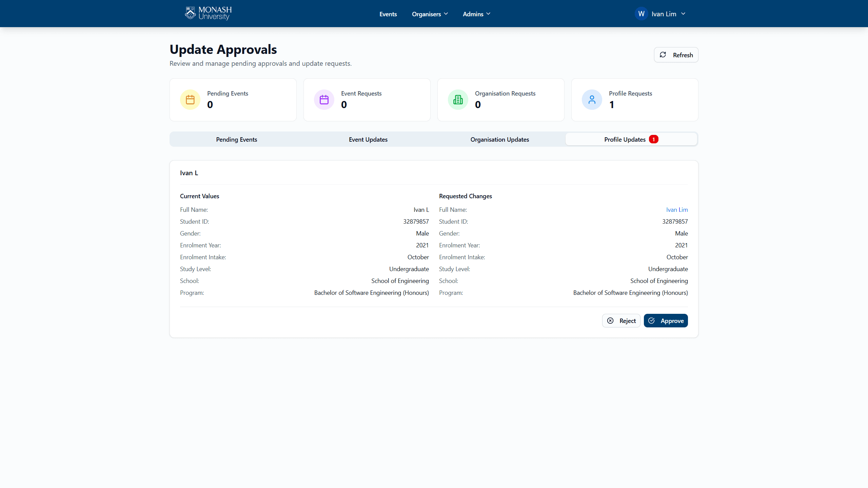The width and height of the screenshot is (868, 488).
Task: Click the requested name Ivan Lim
Action: (677, 210)
